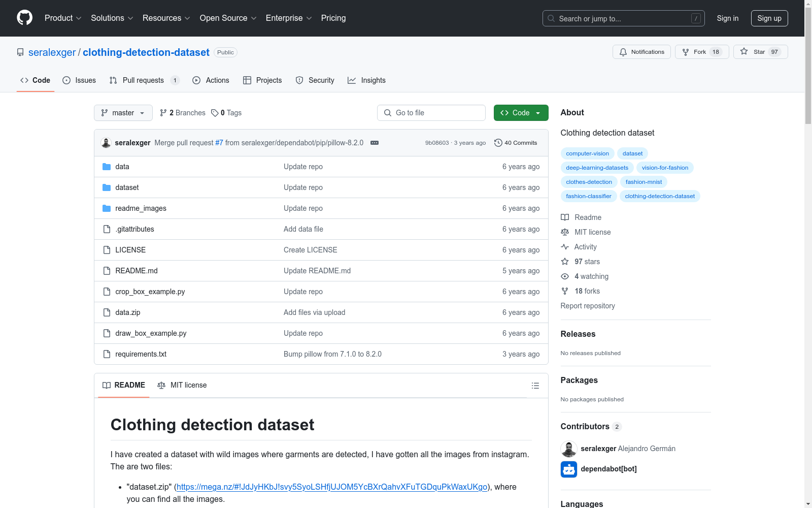812x508 pixels.
Task: Click the Readme book icon in About
Action: [565, 217]
